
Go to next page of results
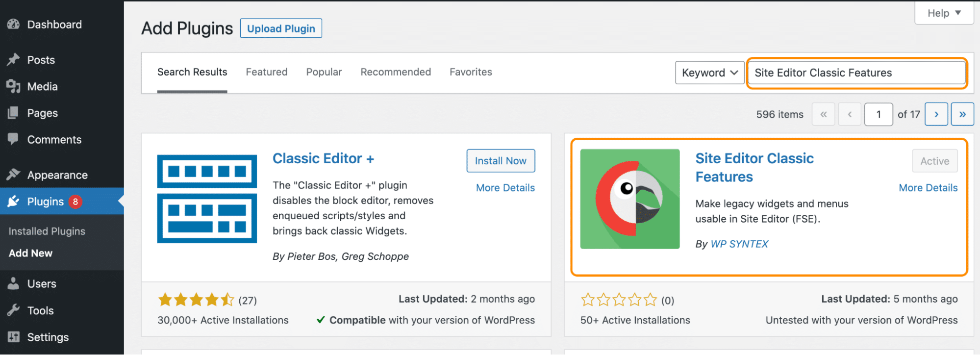[x=936, y=114]
